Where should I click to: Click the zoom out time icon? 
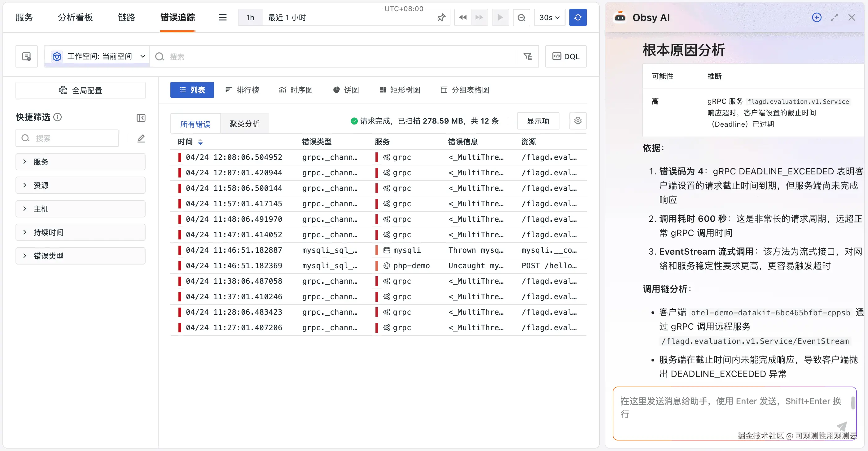pos(521,18)
